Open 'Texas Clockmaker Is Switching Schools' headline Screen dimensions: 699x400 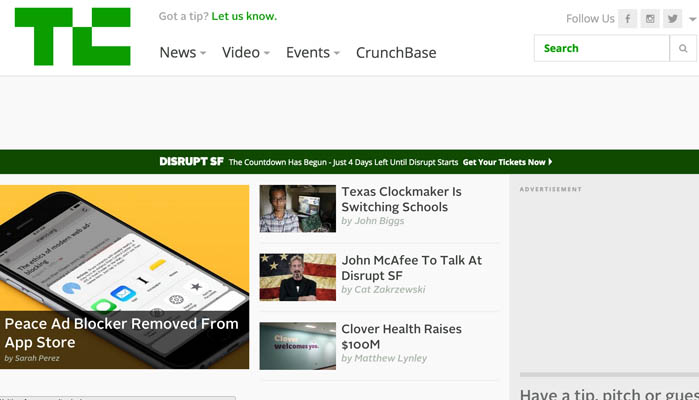[x=401, y=199]
